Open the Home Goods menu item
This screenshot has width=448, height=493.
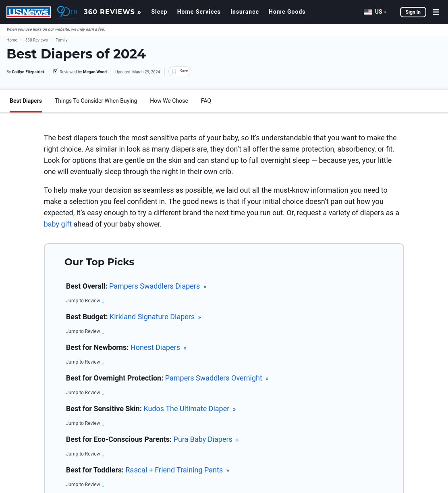tap(287, 12)
